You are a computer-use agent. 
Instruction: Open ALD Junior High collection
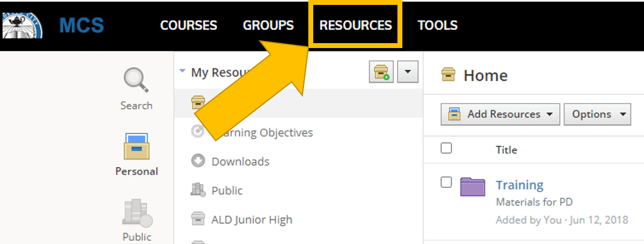[252, 220]
